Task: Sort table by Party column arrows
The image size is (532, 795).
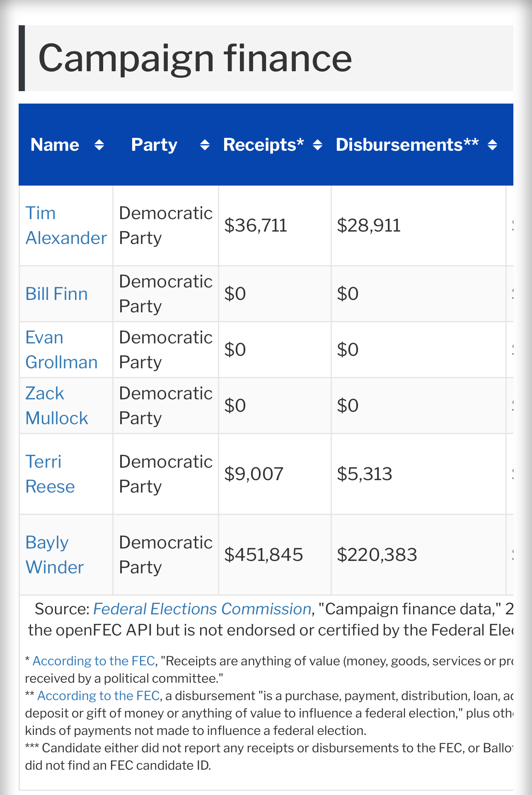Action: click(x=205, y=145)
